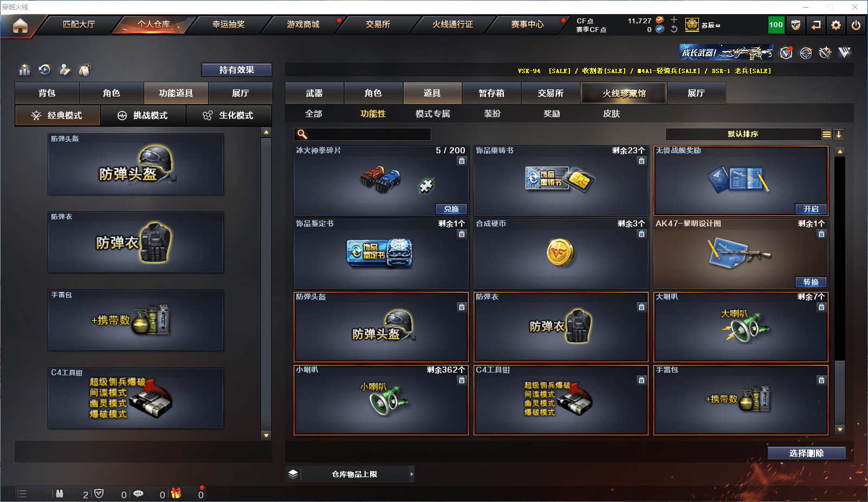
Task: Open the settings gear icon
Action: pos(836,25)
